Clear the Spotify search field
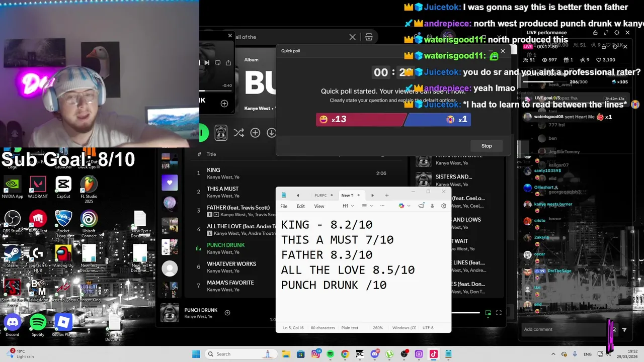Image resolution: width=644 pixels, height=362 pixels. coord(352,37)
